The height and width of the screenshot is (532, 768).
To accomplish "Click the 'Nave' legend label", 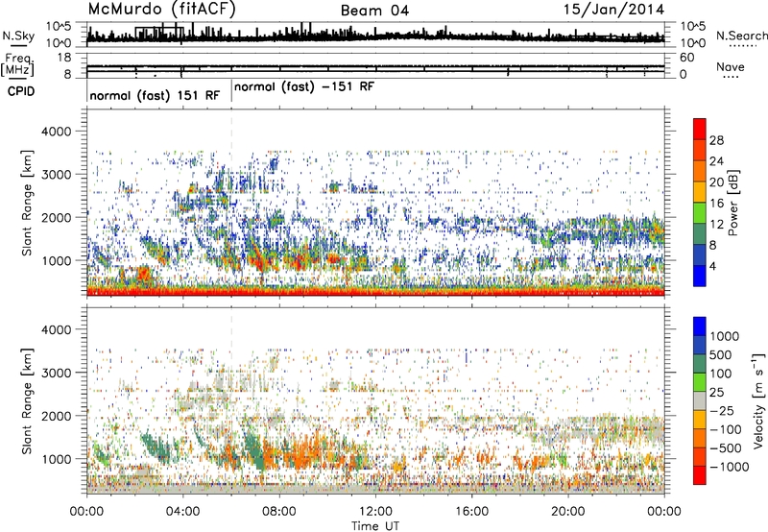I will pos(731,66).
